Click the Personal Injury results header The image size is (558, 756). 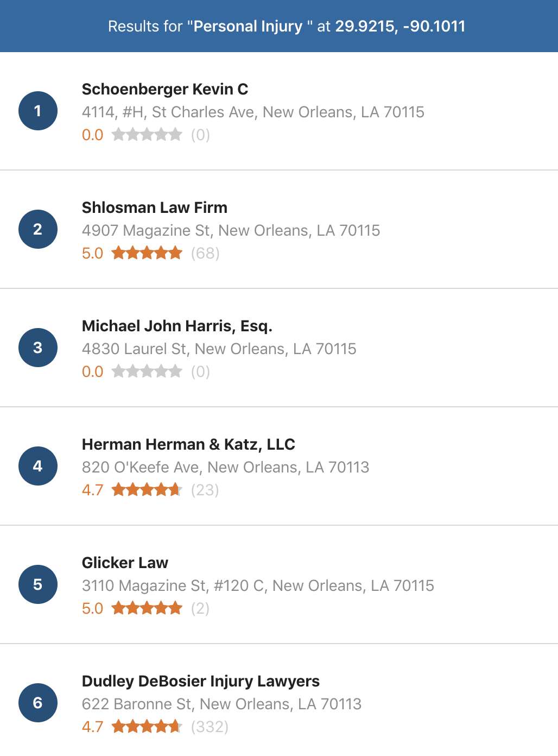point(279,26)
